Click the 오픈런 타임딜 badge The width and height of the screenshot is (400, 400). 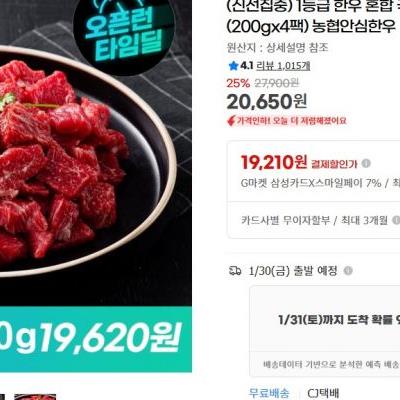pyautogui.click(x=124, y=33)
